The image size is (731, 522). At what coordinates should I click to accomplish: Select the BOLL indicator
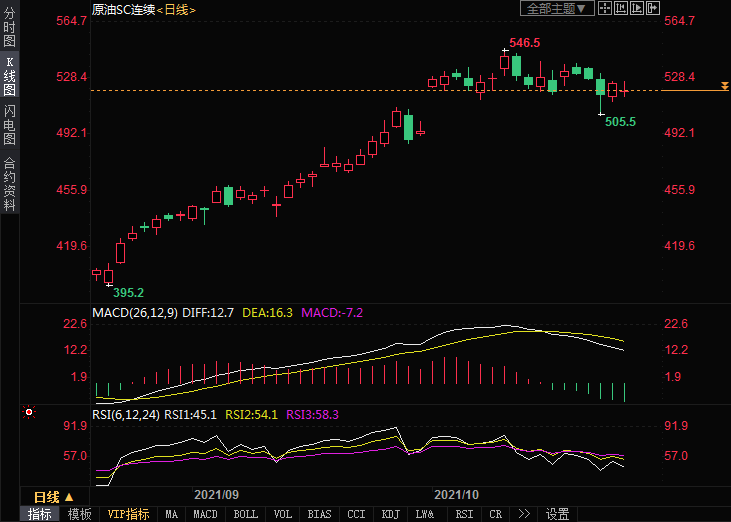pos(245,514)
